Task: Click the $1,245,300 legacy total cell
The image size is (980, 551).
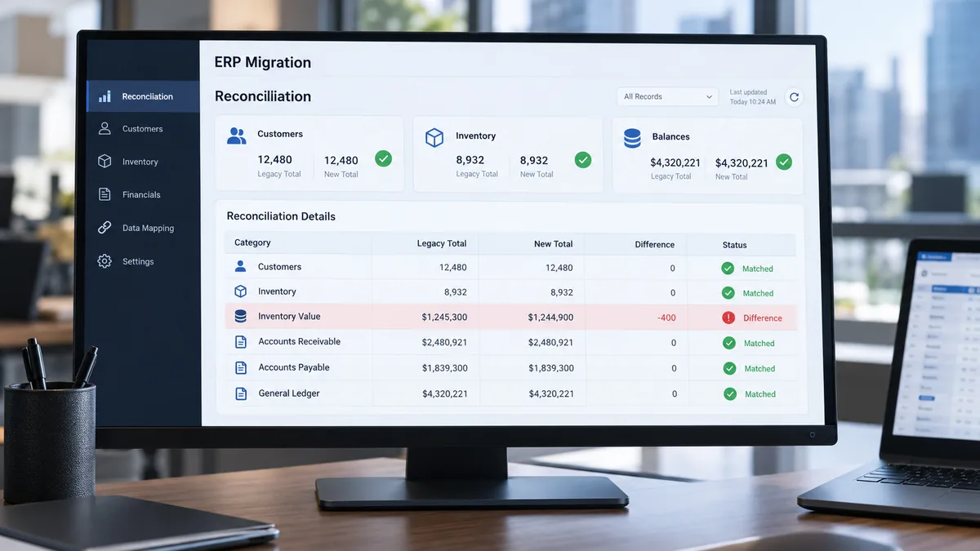Action: click(x=444, y=317)
